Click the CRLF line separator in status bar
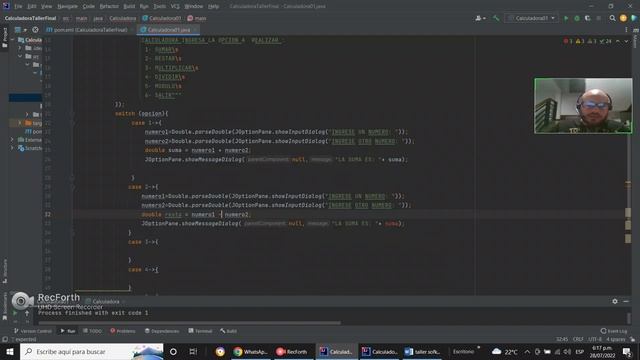The height and width of the screenshot is (360, 640). (x=578, y=339)
